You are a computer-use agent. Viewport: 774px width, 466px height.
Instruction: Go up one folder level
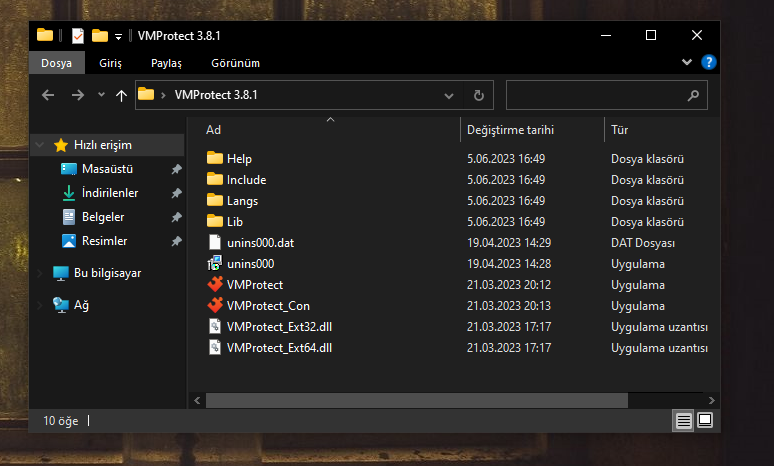[x=121, y=95]
